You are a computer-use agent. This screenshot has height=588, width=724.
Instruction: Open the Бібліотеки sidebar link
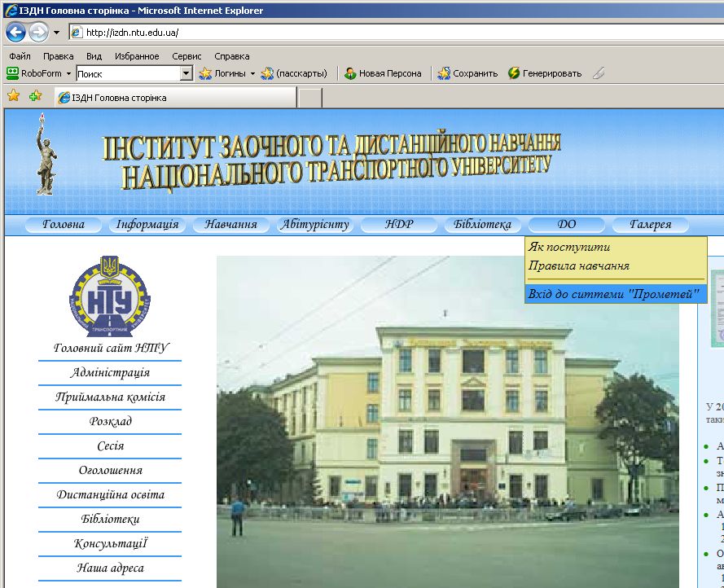coord(111,519)
